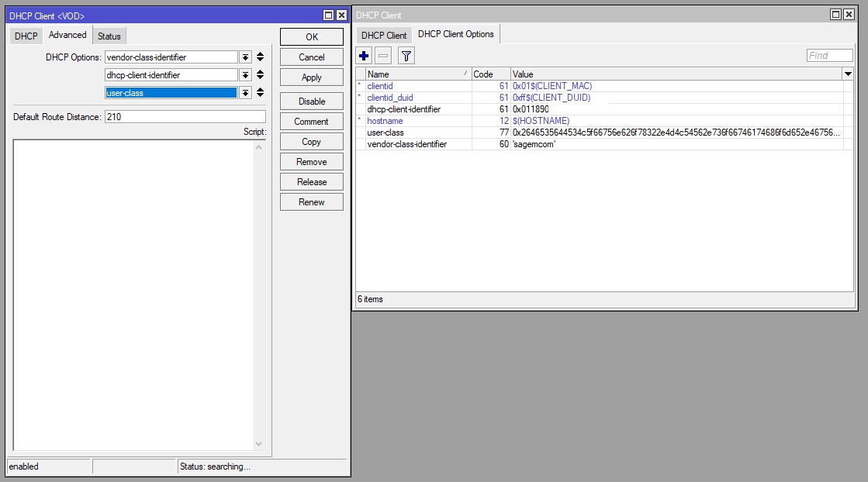Close the DHCP Client list window
Screen dimensions: 868x482
849,15
